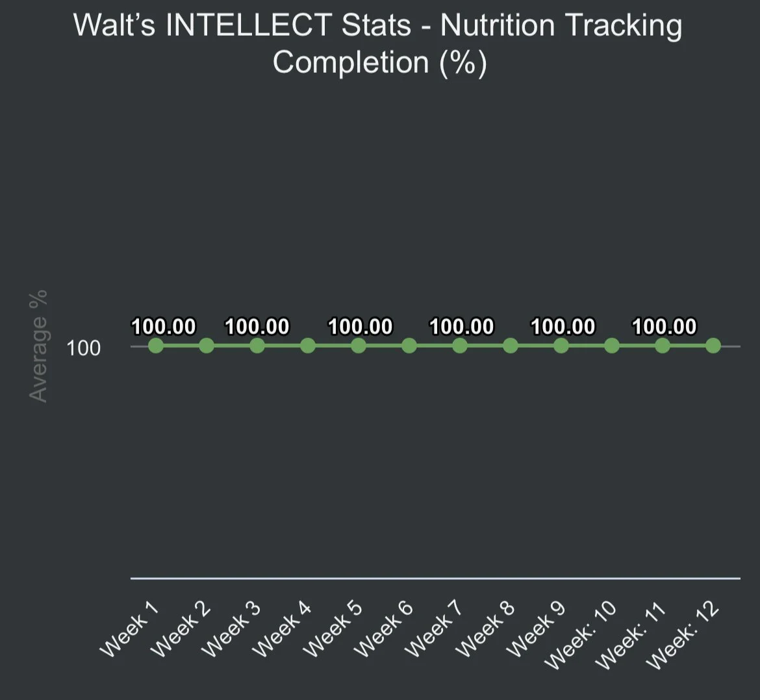Select the Week 8 data marker

pyautogui.click(x=511, y=346)
